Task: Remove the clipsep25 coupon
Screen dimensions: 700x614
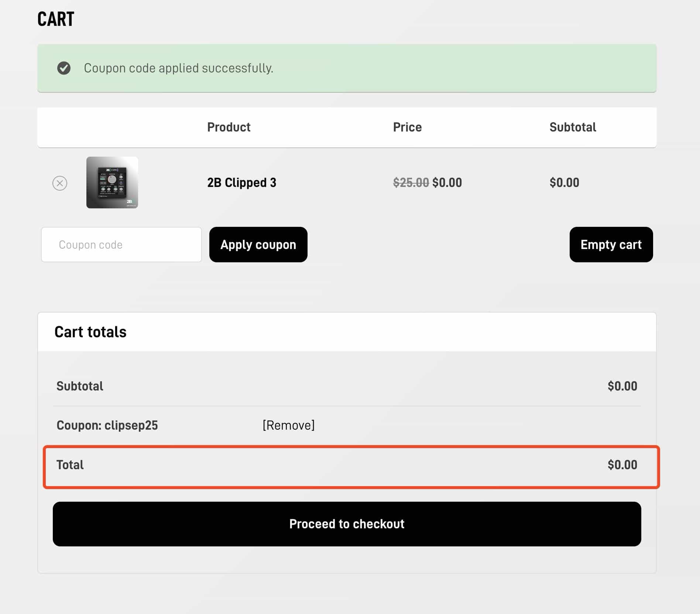Action: [x=288, y=425]
